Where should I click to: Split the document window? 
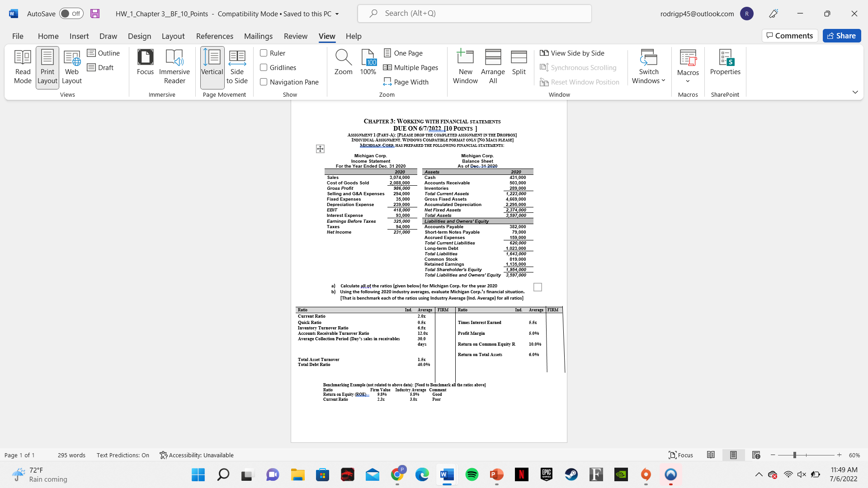pyautogui.click(x=519, y=62)
